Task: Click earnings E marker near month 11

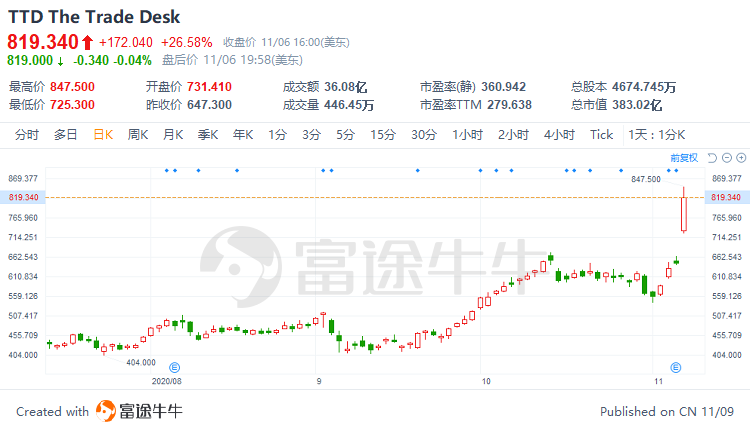Action: coord(675,367)
